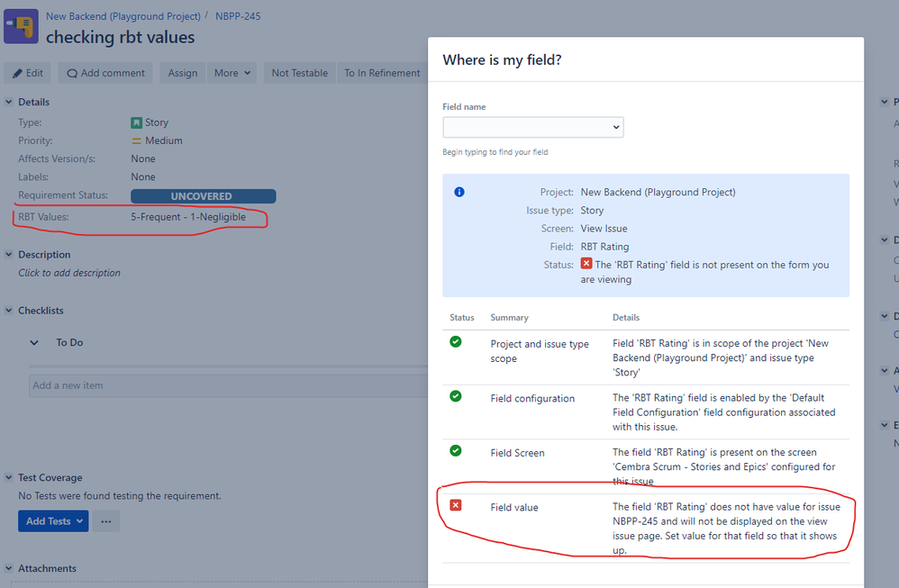Screen dimensions: 899x588
Task: Click green check for Field Screen
Action: pyautogui.click(x=456, y=451)
